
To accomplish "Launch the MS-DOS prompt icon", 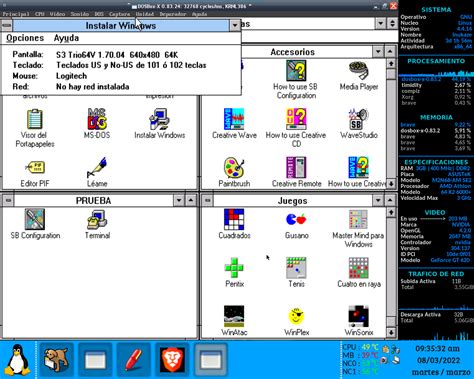I will [x=97, y=119].
